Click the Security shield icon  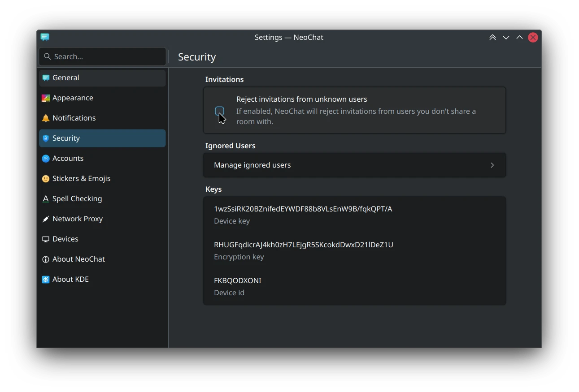[45, 138]
